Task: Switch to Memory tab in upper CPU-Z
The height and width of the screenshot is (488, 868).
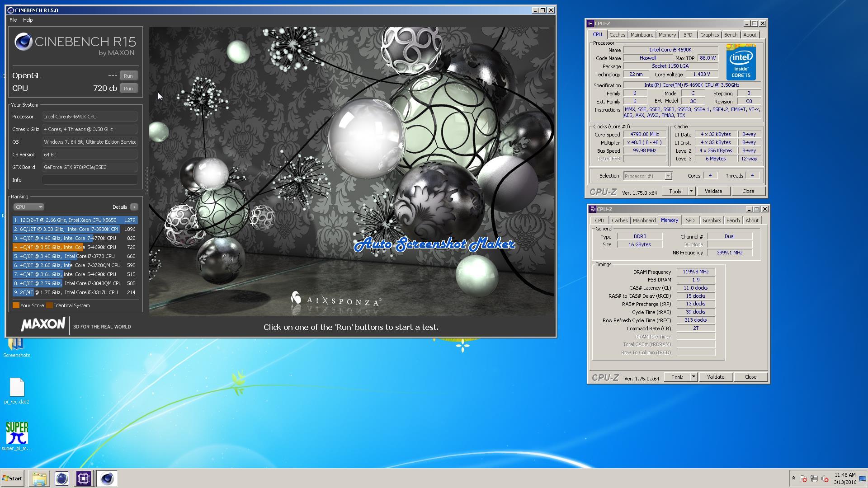Action: tap(667, 35)
